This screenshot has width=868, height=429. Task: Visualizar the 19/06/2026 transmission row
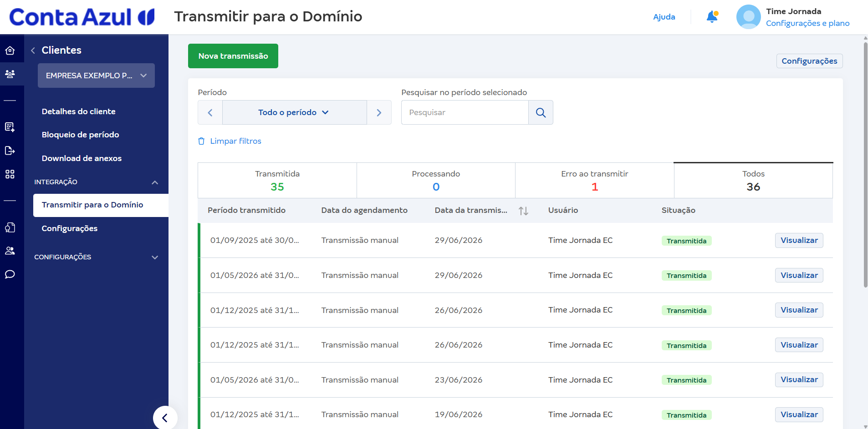(799, 414)
